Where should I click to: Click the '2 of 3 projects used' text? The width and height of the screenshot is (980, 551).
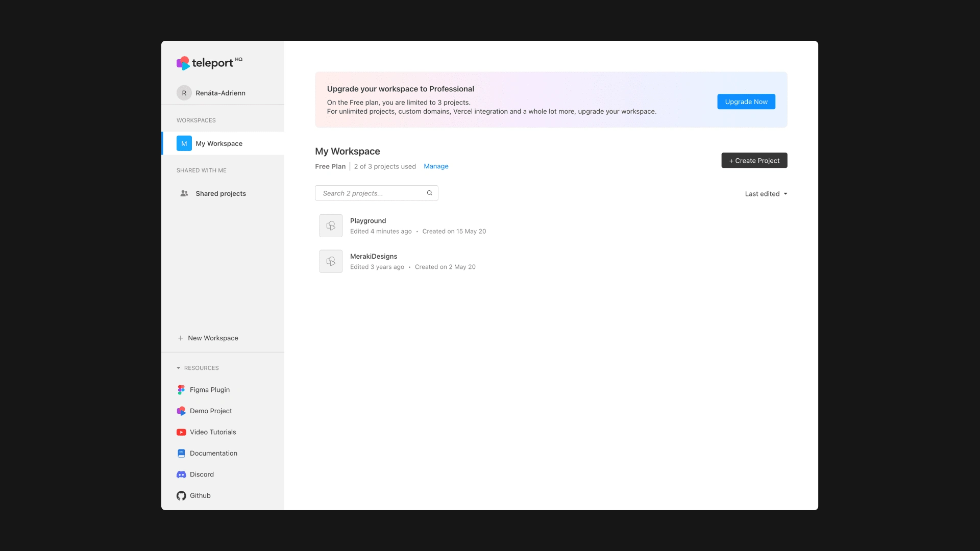(385, 166)
